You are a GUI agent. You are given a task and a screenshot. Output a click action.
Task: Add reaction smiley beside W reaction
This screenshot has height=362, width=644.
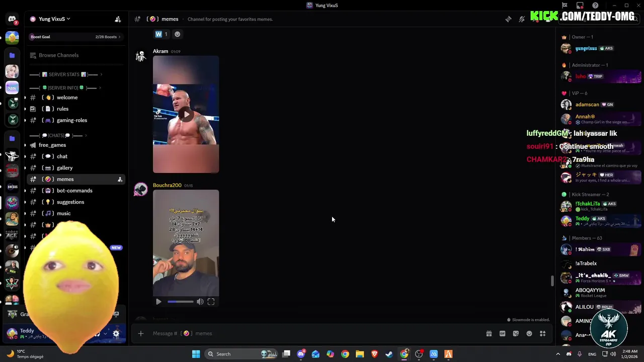tap(177, 34)
